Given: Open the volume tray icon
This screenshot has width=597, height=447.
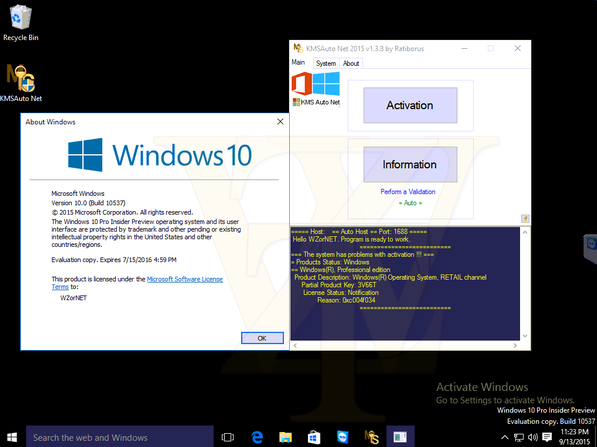Looking at the screenshot, I should pos(533,437).
